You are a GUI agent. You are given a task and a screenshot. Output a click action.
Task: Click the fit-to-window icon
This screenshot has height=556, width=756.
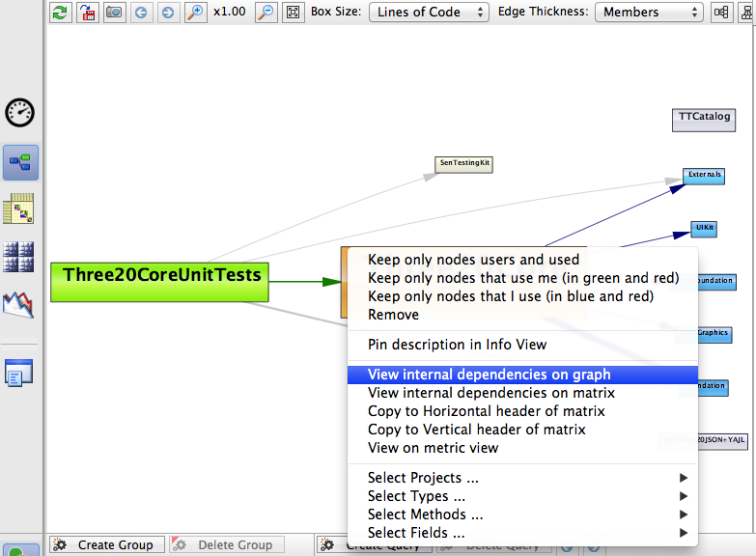[x=294, y=12]
